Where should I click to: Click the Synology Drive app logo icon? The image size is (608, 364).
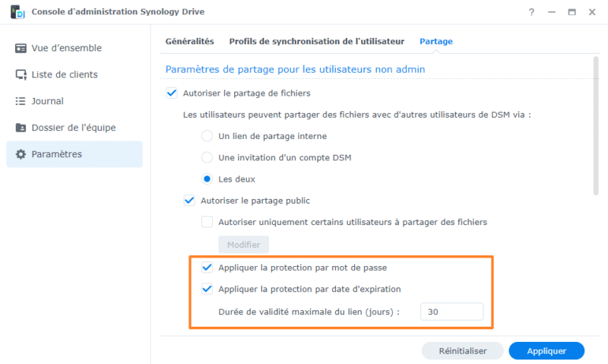pos(15,13)
